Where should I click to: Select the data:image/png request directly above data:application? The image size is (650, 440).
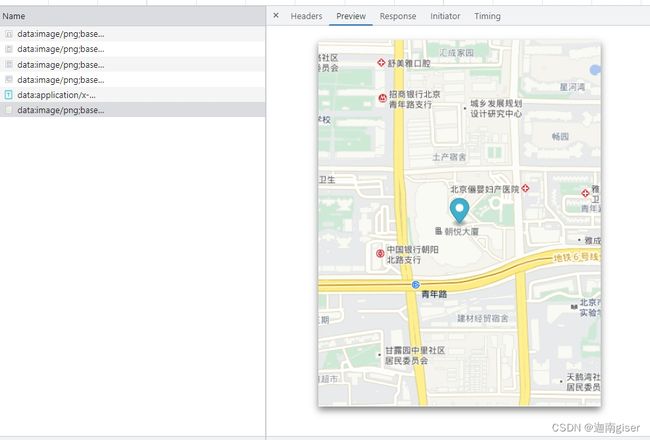[133, 80]
